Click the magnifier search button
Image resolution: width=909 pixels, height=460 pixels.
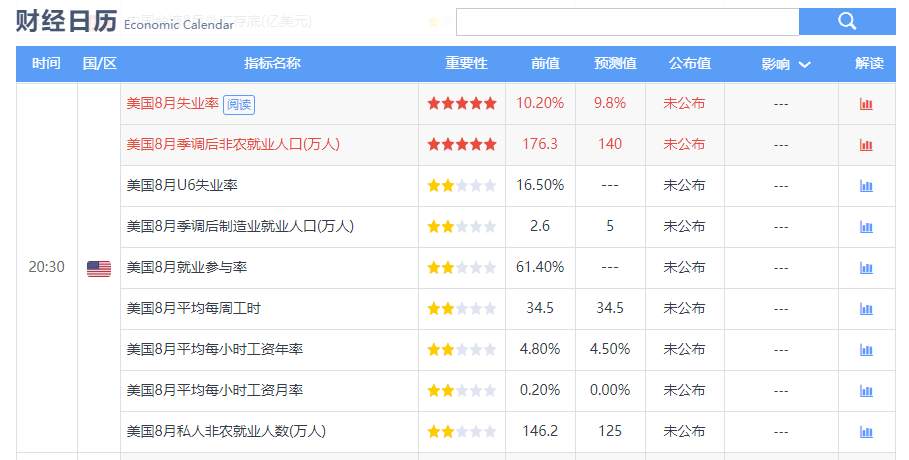(847, 21)
